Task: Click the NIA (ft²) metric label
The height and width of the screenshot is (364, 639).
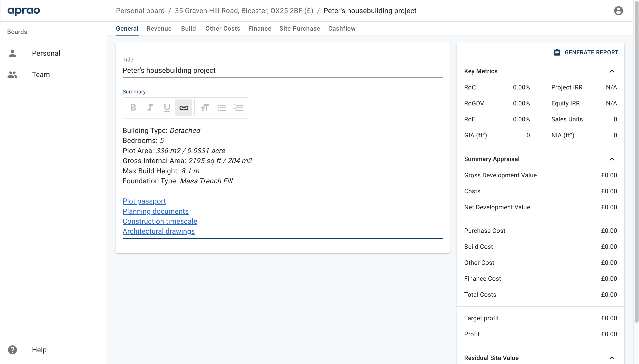Action: [x=563, y=135]
